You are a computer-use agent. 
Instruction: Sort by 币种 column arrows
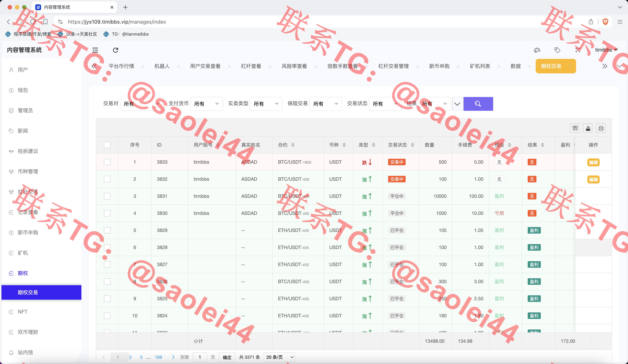click(x=344, y=145)
